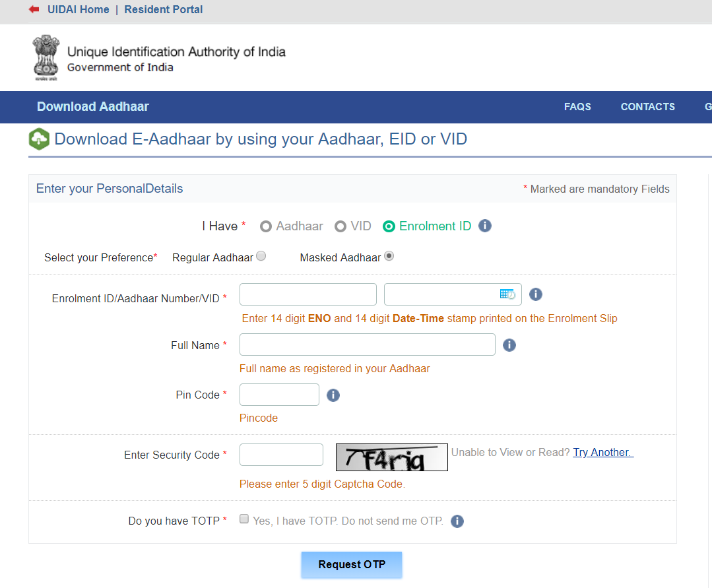Open the CONTACTS menu item
Image resolution: width=712 pixels, height=588 pixels.
point(647,107)
